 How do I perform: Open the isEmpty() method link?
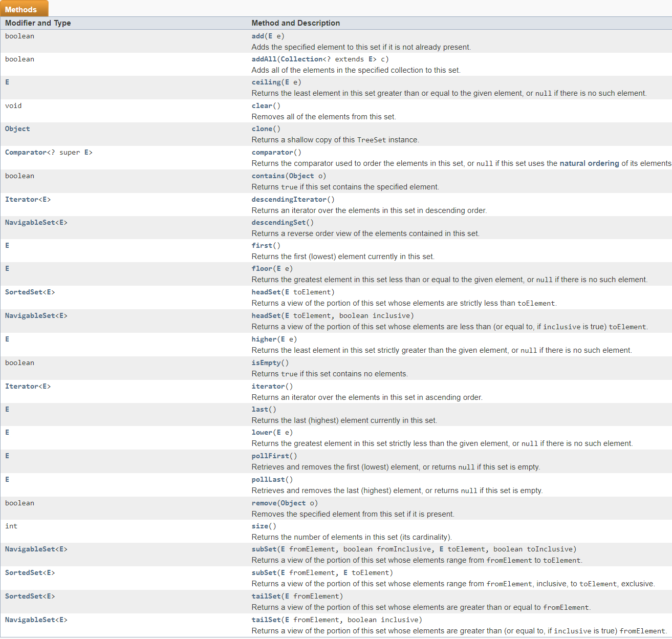click(266, 363)
